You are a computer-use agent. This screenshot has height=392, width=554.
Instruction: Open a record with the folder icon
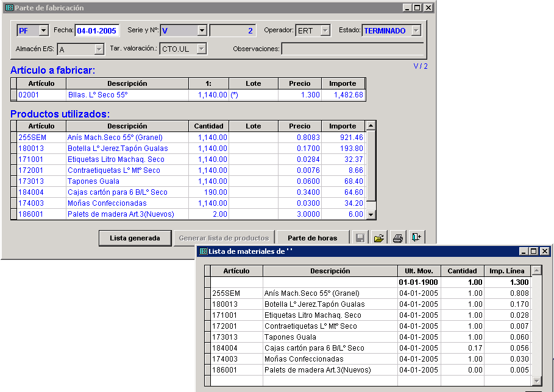378,238
